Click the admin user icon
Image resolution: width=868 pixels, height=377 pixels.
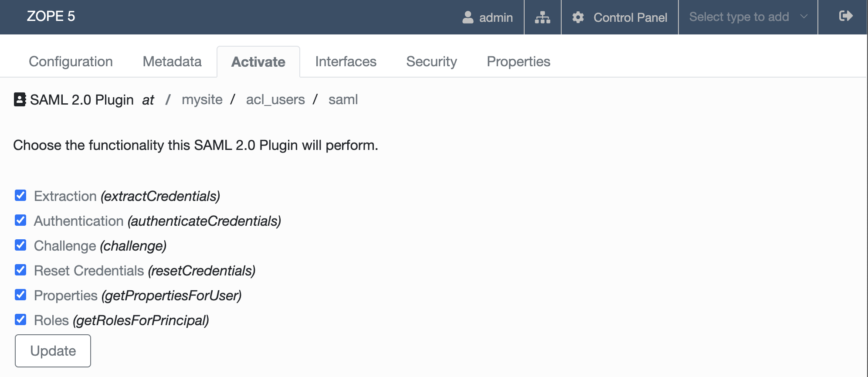click(468, 17)
